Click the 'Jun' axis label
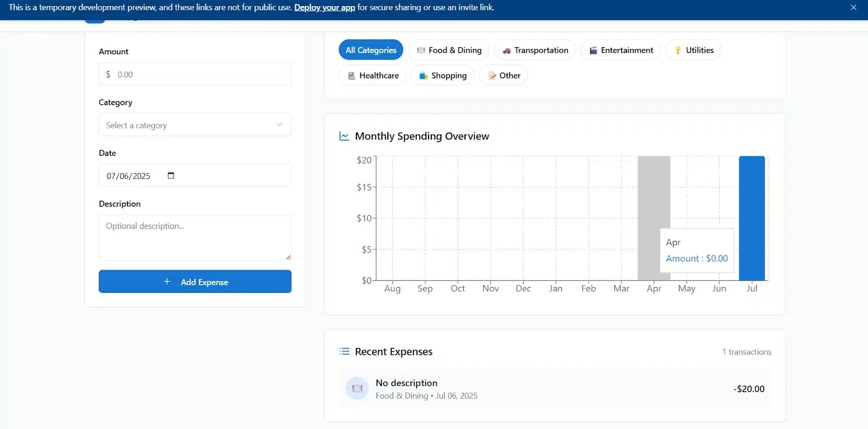This screenshot has height=429, width=868. click(x=719, y=289)
